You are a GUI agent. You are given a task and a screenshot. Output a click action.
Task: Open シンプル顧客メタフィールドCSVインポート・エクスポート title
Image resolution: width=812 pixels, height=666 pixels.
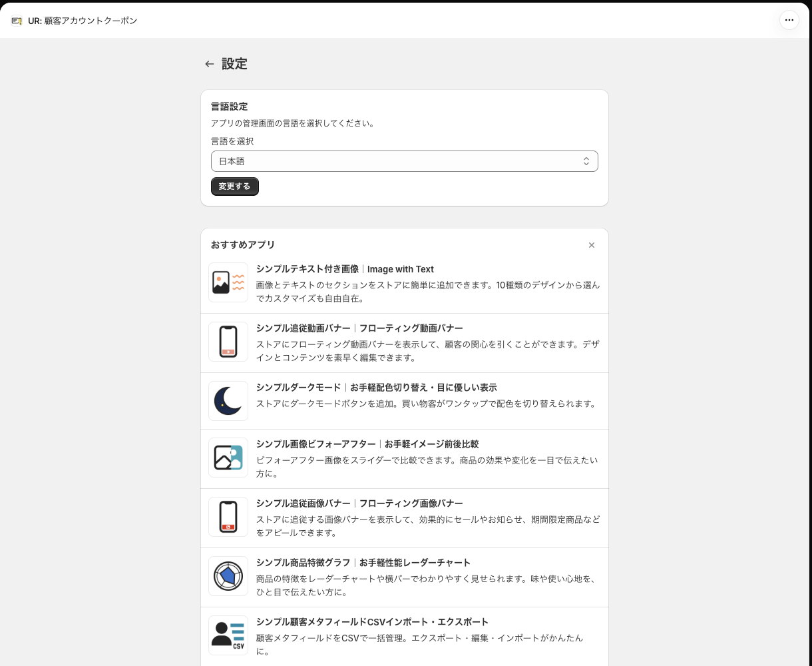pyautogui.click(x=372, y=622)
